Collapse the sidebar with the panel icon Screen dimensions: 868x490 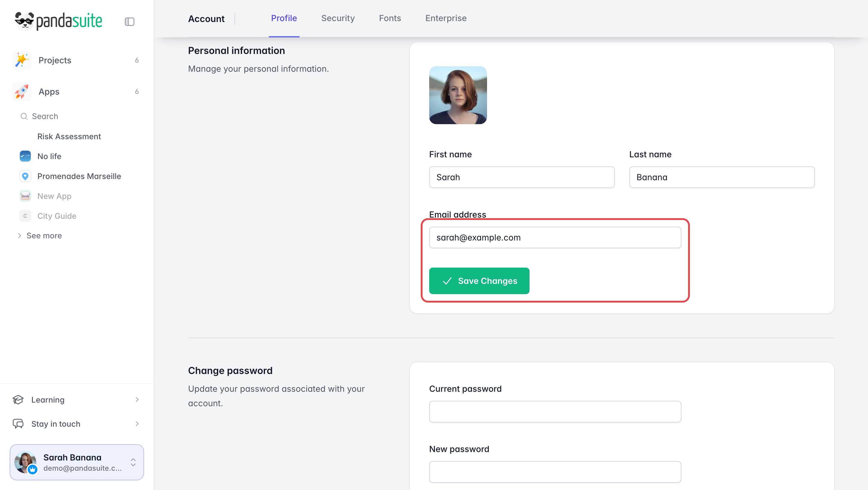pyautogui.click(x=129, y=22)
